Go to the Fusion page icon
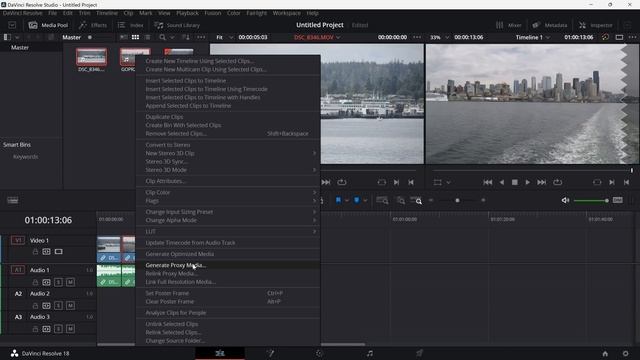 tap(270, 353)
